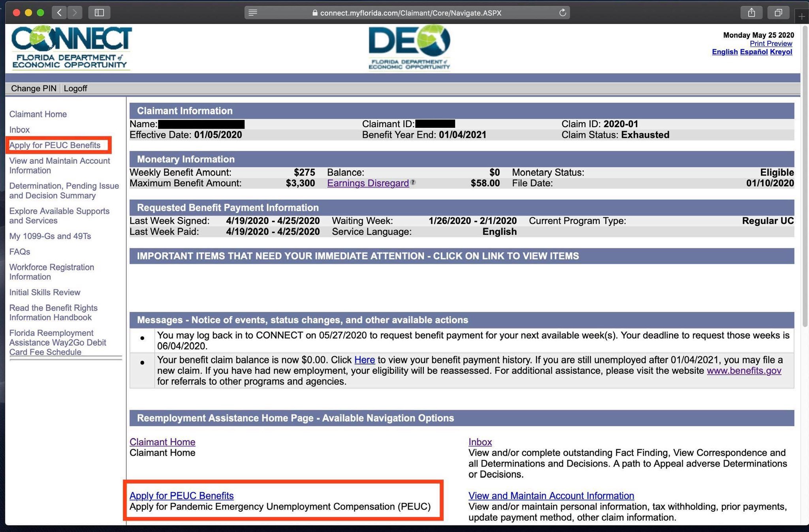Switch language to Español
This screenshot has height=532, width=809.
754,52
